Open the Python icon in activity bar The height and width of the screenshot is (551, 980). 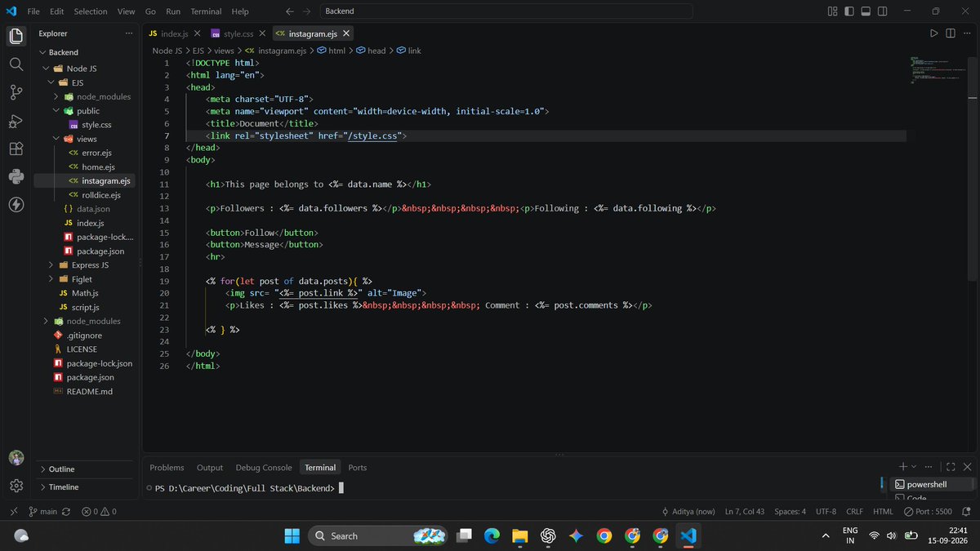click(16, 176)
